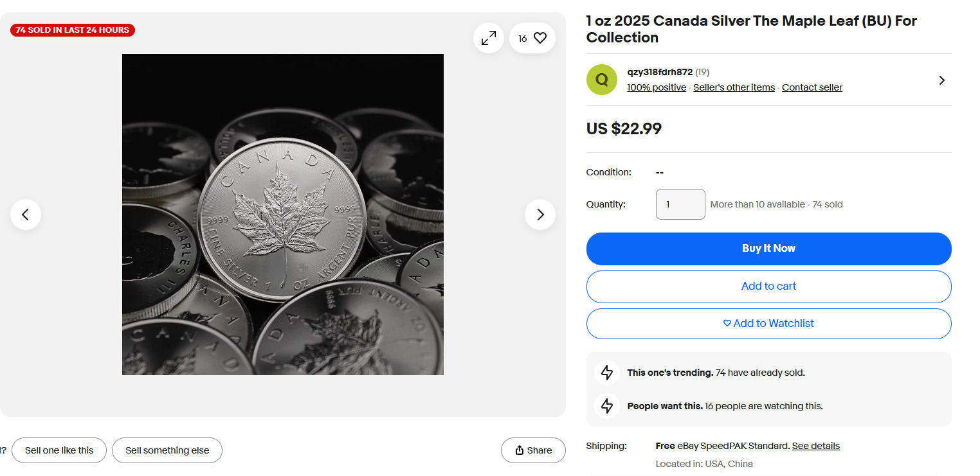Screen dimensions: 980x476
Task: Click the Quantity input field
Action: 680,204
